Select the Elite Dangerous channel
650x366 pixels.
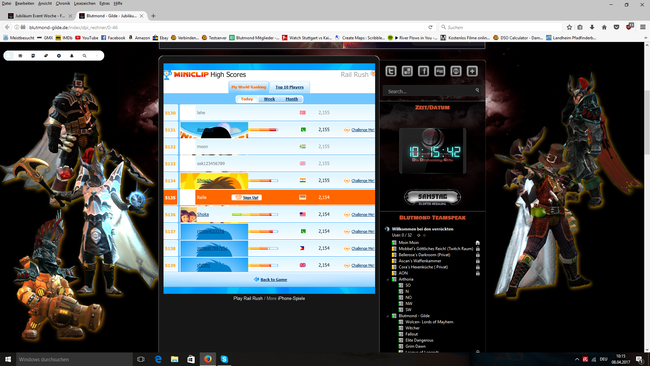419,340
